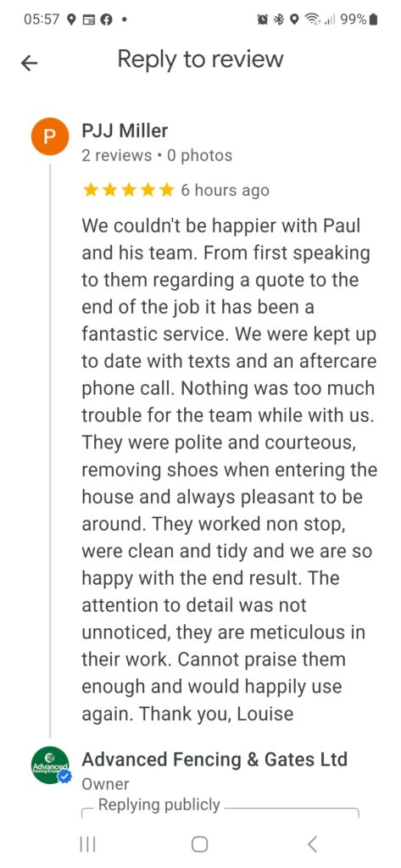The image size is (401, 868).
Task: Tap the Advanced Fencing & Gates logo
Action: [x=50, y=765]
